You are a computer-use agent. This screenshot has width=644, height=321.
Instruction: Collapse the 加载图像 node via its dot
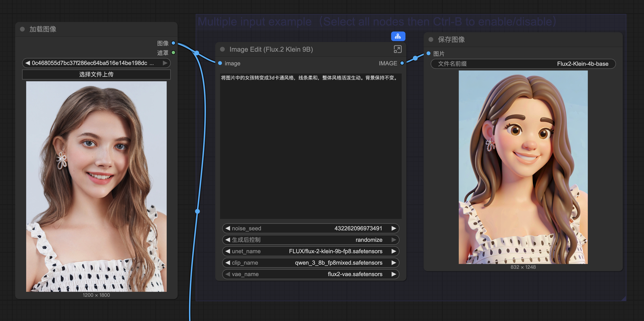[22, 29]
